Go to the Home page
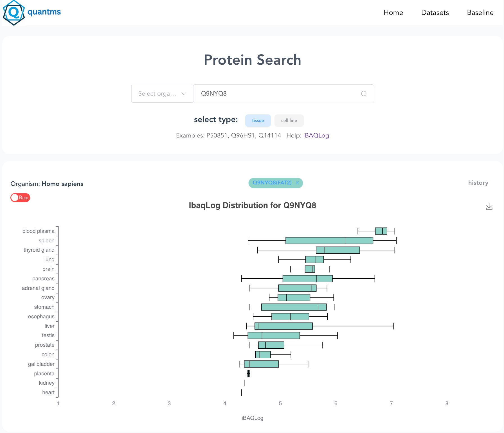Screen dimensions: 504x433 (393, 13)
